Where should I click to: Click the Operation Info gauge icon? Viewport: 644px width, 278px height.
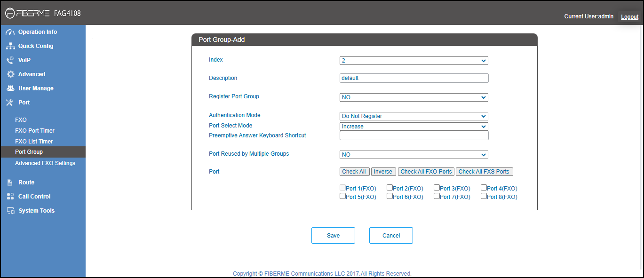10,32
